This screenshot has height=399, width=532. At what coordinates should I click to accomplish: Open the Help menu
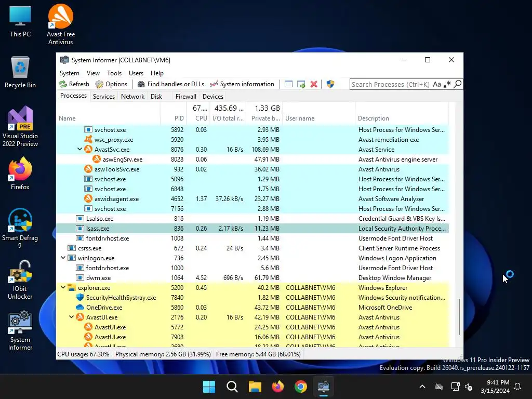(x=157, y=73)
